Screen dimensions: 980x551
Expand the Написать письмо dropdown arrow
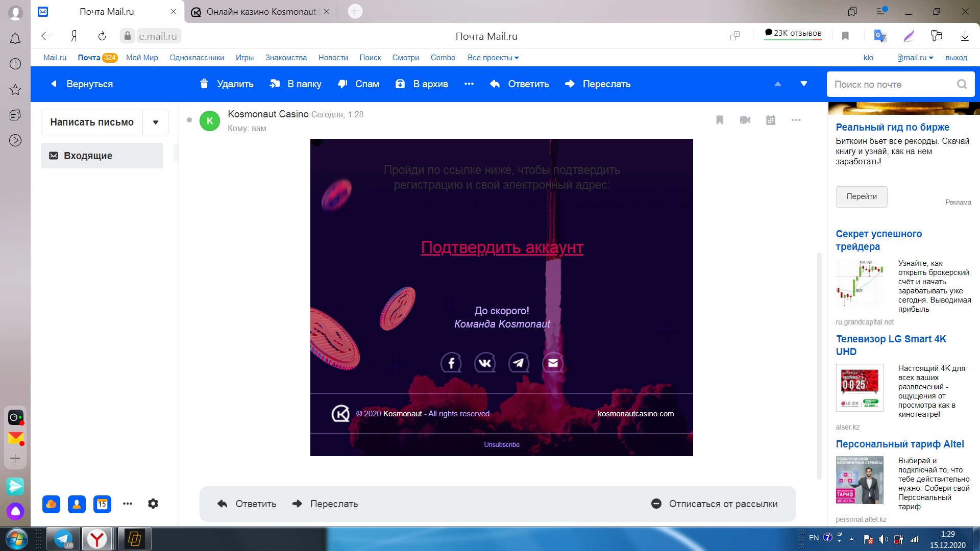(156, 122)
